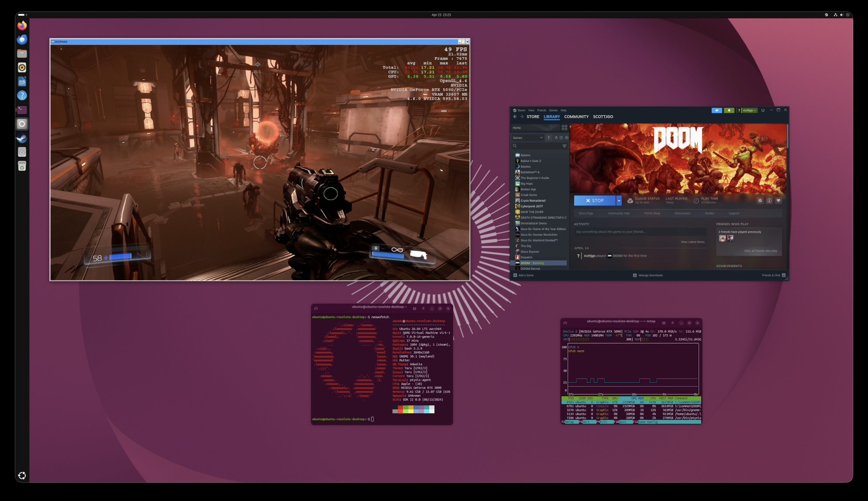Open the View menu in Steam
Image resolution: width=868 pixels, height=501 pixels.
pos(531,110)
